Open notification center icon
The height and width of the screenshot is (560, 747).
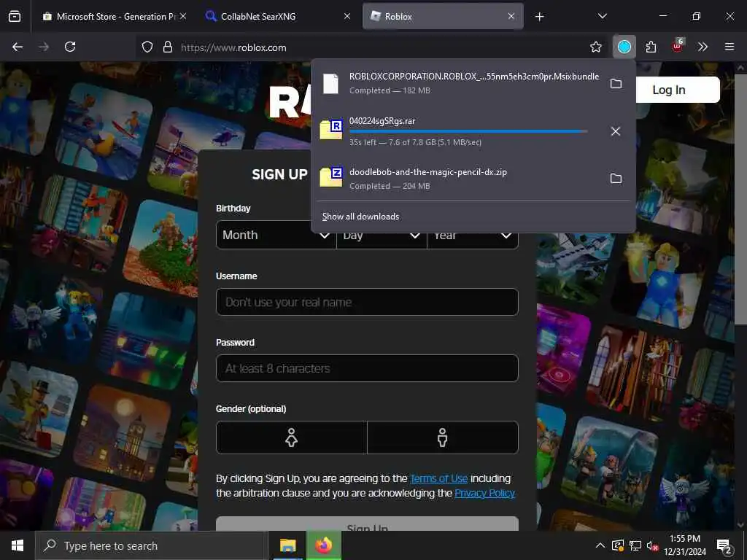pyautogui.click(x=724, y=545)
